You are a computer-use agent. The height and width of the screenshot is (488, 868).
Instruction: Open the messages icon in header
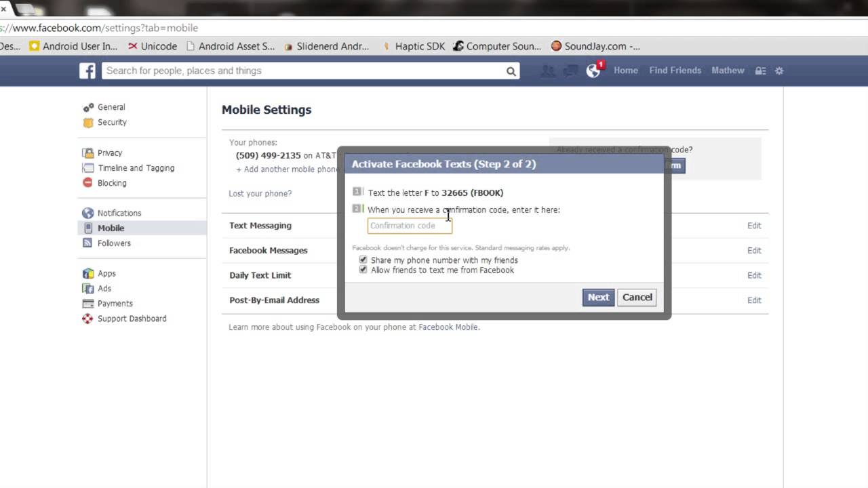570,70
